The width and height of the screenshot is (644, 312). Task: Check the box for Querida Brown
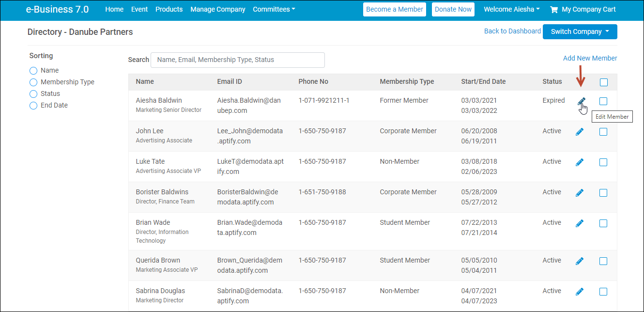tap(603, 261)
